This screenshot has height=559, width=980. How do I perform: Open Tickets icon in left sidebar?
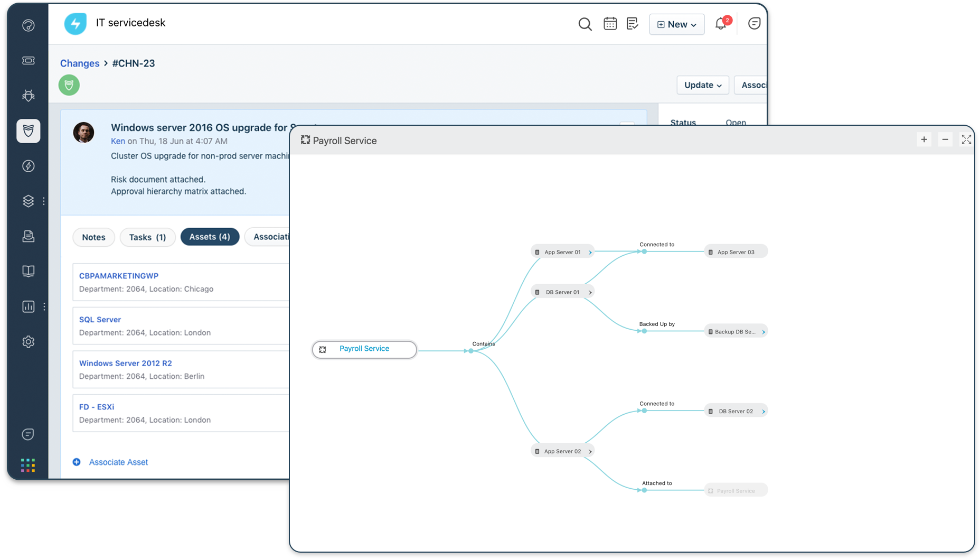point(29,61)
